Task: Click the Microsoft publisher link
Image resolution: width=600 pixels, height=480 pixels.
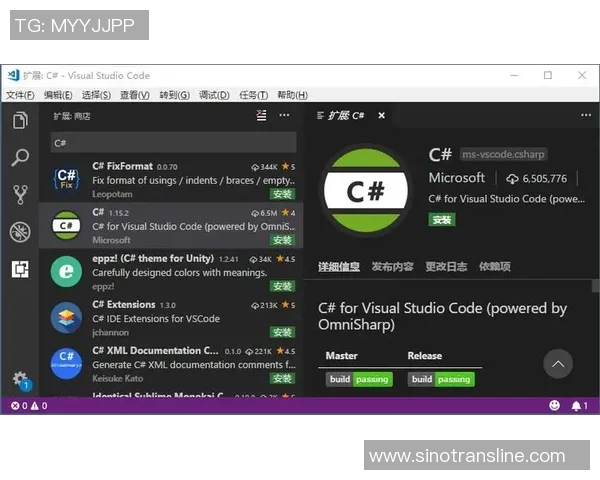Action: coord(457,178)
